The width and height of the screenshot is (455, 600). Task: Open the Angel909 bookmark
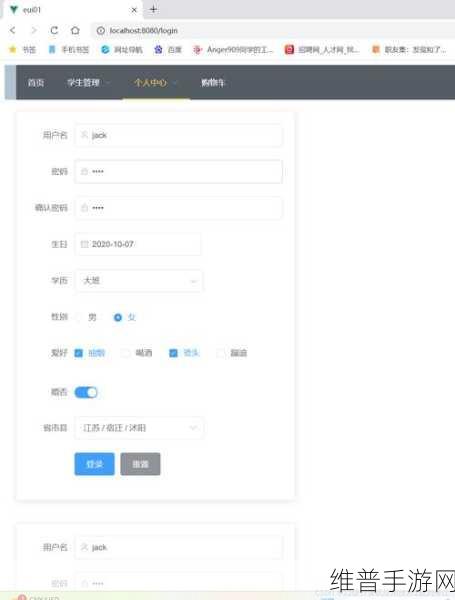pyautogui.click(x=233, y=49)
